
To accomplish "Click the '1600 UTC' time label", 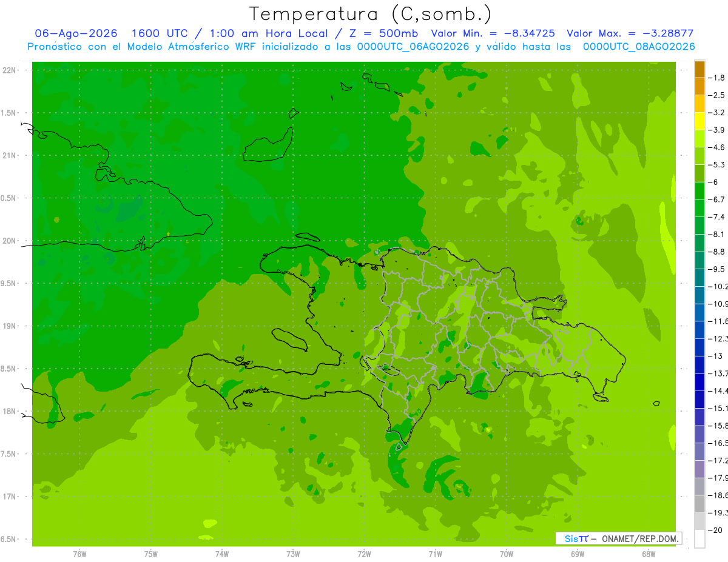I will 160,33.
